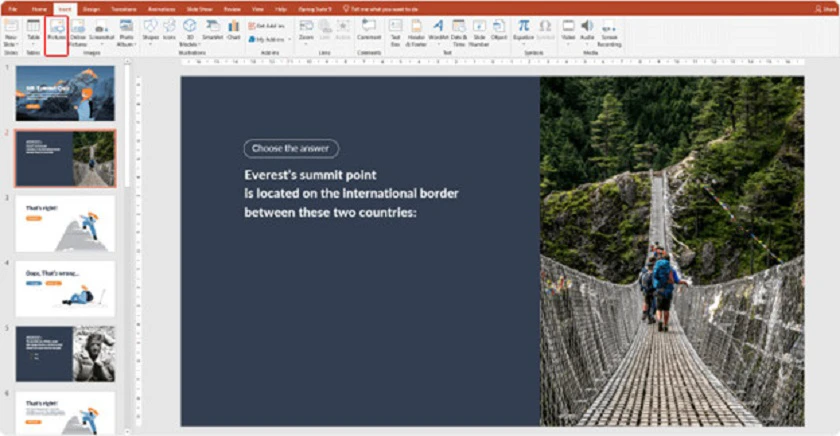This screenshot has width=840, height=436.
Task: Click the "Choose the answer" rounded label
Action: pos(291,148)
